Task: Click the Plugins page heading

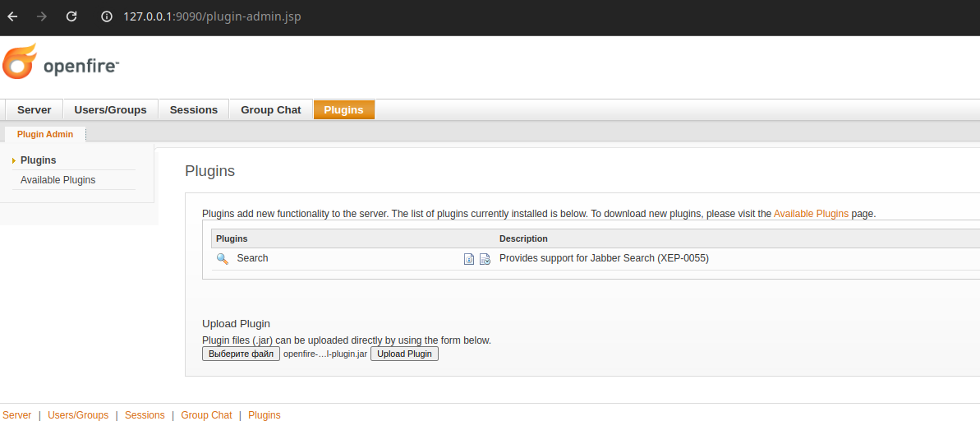Action: [x=210, y=171]
